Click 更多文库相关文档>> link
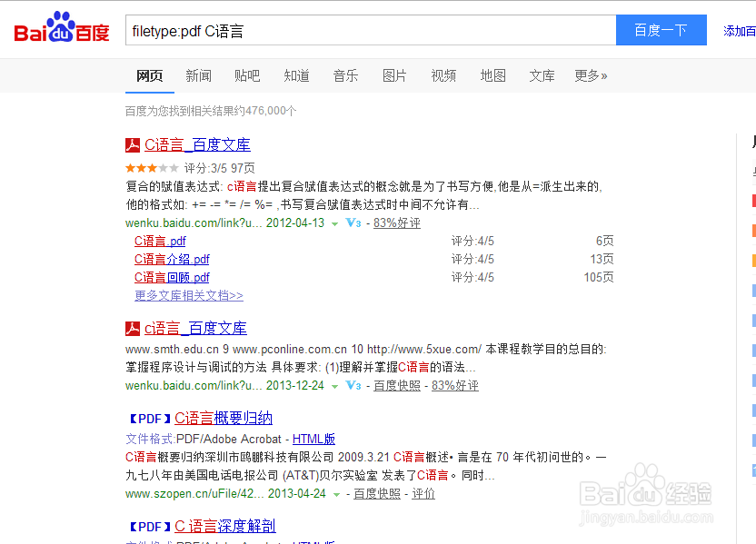Screen dimensions: 756x544 (x=189, y=295)
